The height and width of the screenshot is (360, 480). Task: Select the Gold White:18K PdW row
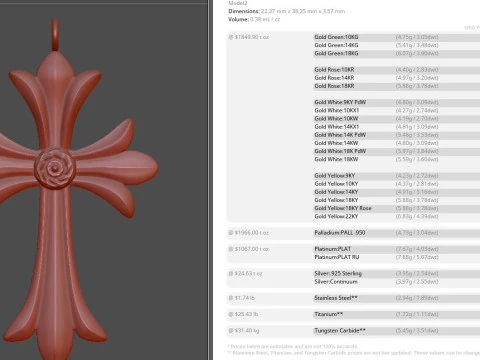pos(397,151)
